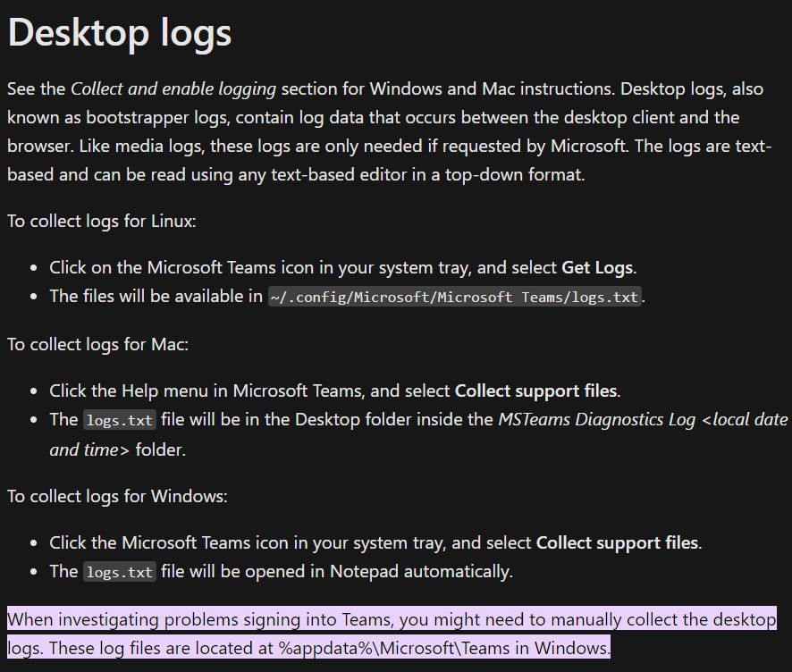
Task: Click the 'Desktop logs' heading
Action: pyautogui.click(x=119, y=33)
